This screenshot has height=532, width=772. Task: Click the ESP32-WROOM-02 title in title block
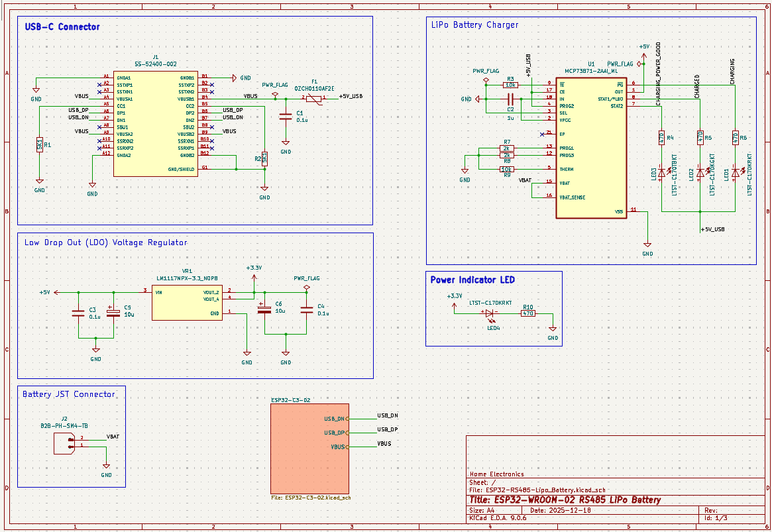567,500
